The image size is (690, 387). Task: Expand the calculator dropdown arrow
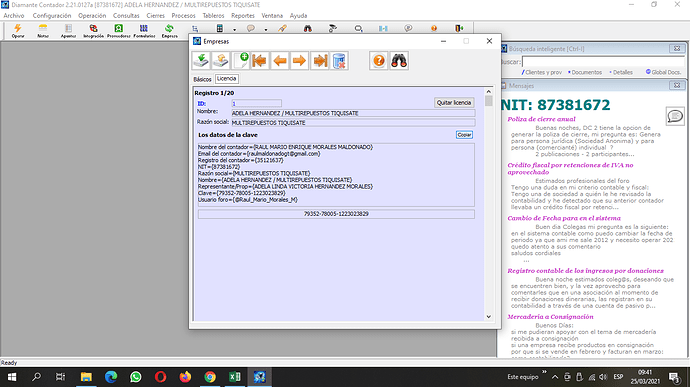(235, 30)
